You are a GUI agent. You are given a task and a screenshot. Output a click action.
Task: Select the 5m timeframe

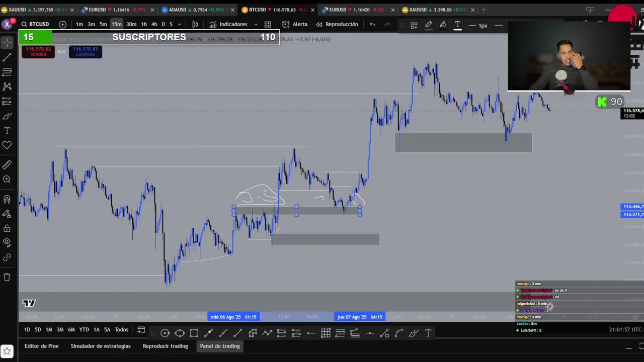pos(103,24)
